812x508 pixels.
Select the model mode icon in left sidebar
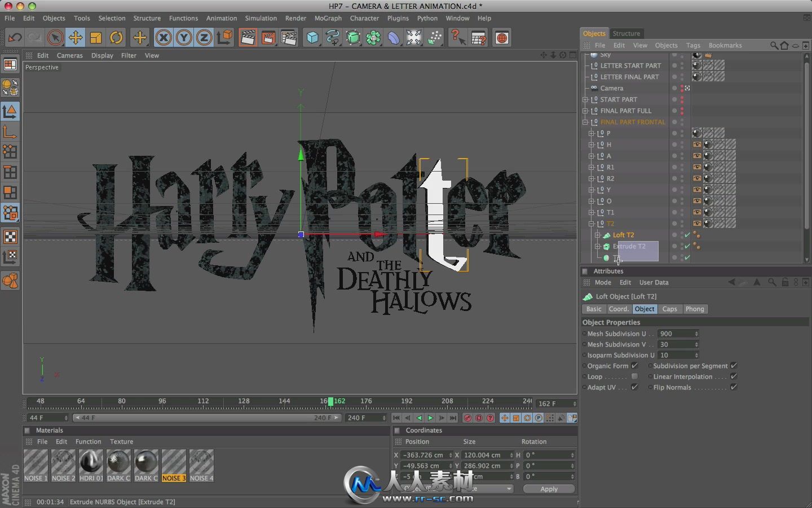coord(10,111)
